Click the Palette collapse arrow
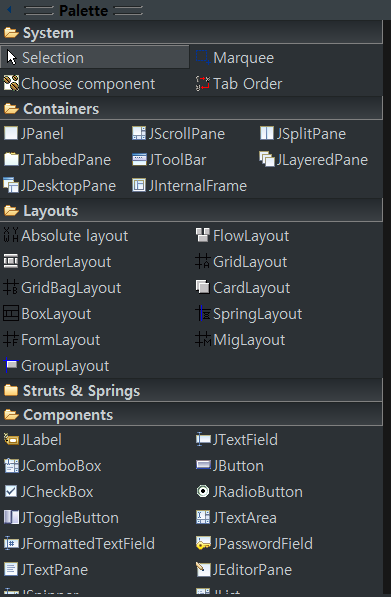Image resolution: width=391 pixels, height=597 pixels. click(x=9, y=10)
